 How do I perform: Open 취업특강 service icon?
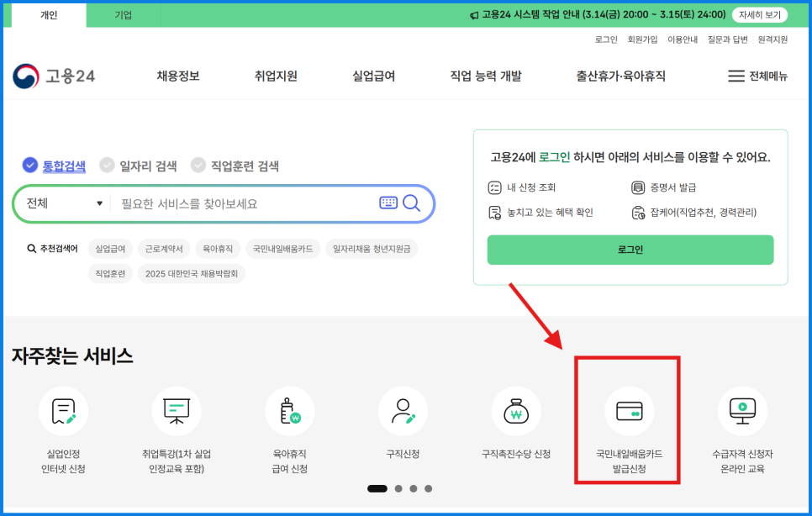(177, 411)
